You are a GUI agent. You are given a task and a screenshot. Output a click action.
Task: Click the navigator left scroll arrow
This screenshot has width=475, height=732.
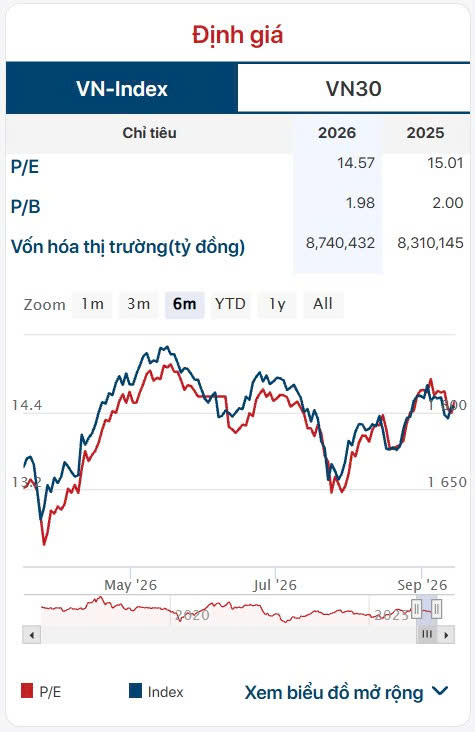tap(32, 635)
